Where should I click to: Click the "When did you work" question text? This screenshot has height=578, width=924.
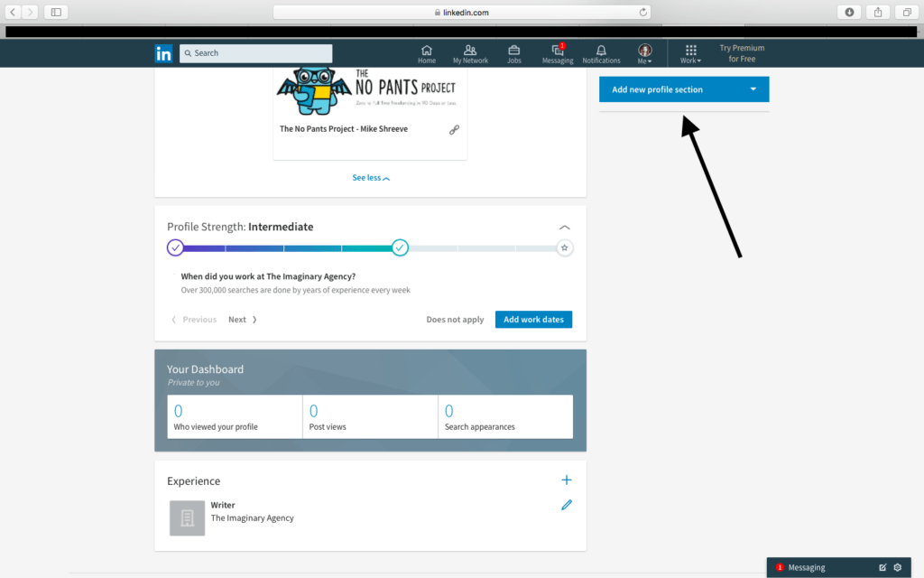point(268,276)
